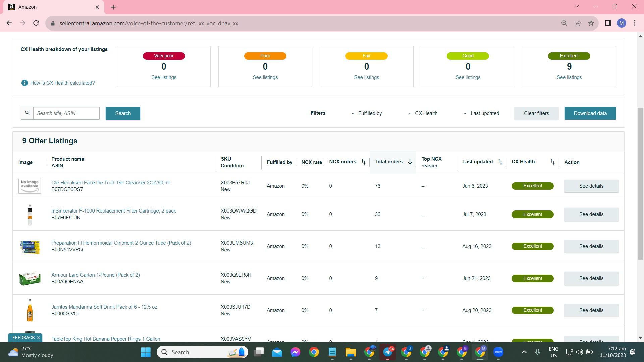Click the Search title, ASIN input field
This screenshot has height=362, width=644.
[66, 113]
